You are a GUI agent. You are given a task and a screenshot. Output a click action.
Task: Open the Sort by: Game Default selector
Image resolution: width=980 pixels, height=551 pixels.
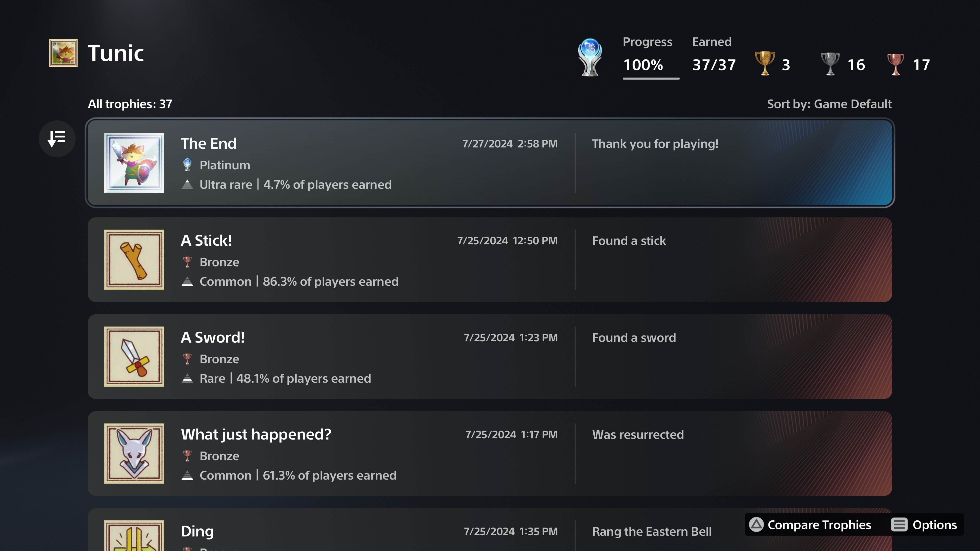click(829, 104)
